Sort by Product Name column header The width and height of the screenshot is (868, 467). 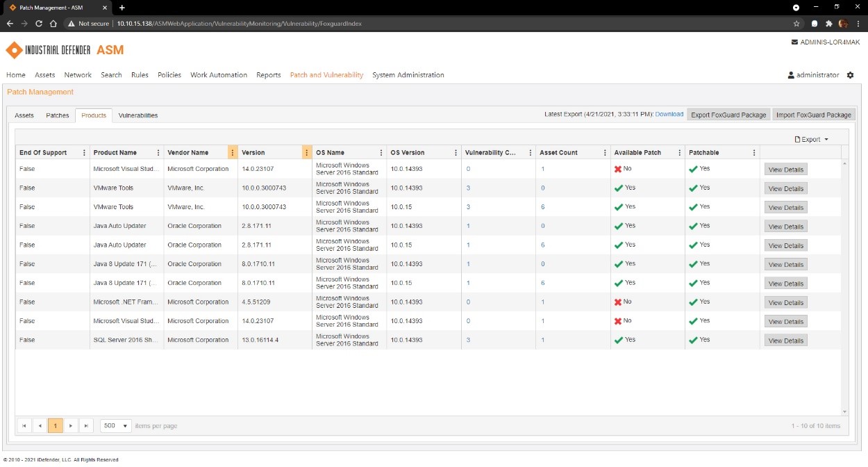click(115, 153)
